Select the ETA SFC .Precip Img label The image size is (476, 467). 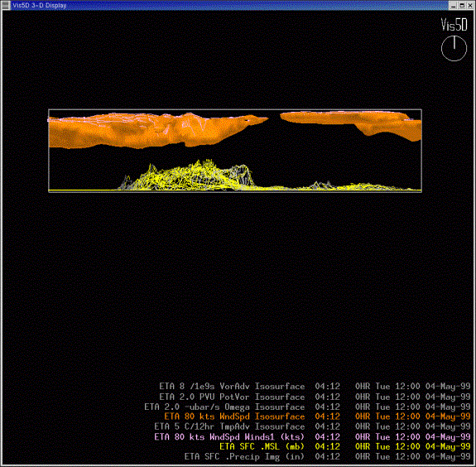pos(244,457)
